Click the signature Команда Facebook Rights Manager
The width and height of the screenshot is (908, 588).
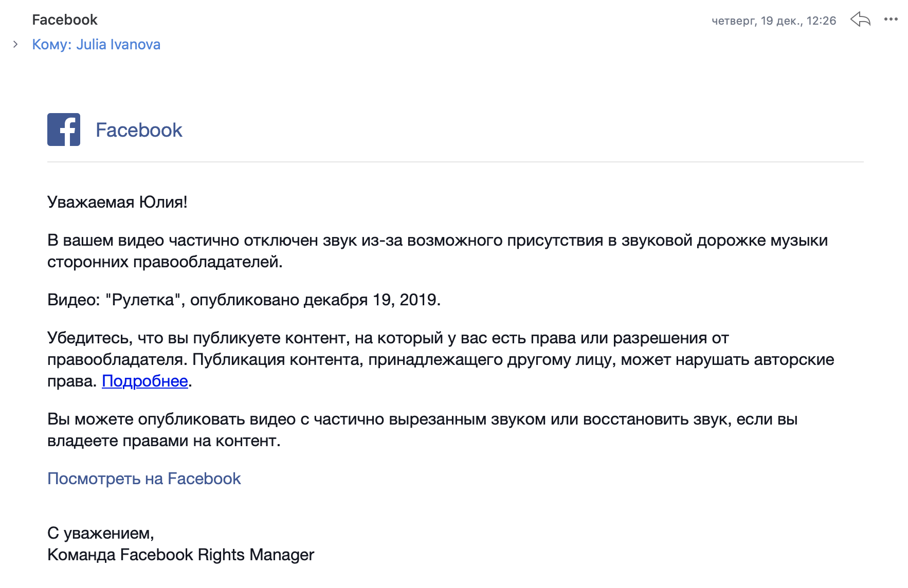click(180, 555)
